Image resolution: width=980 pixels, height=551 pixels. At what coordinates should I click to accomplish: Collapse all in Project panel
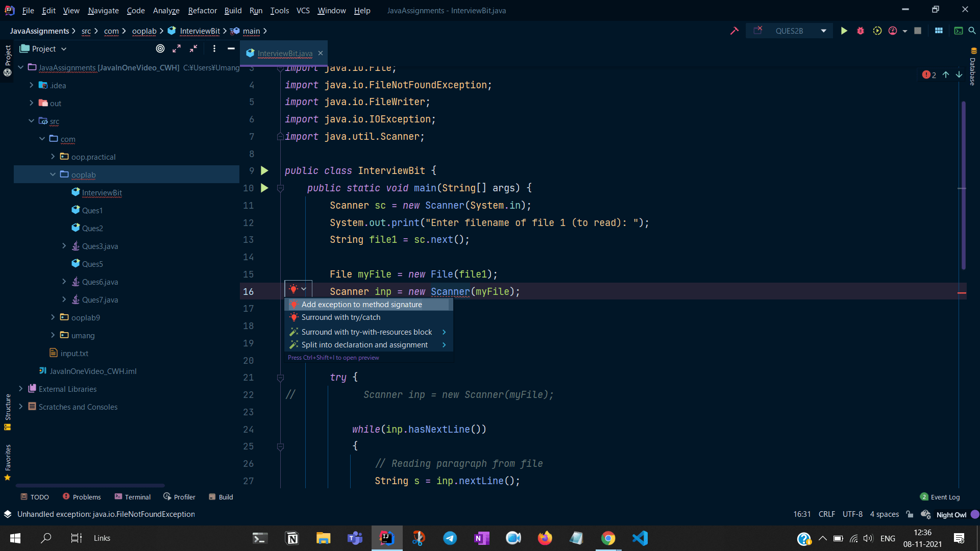(193, 48)
